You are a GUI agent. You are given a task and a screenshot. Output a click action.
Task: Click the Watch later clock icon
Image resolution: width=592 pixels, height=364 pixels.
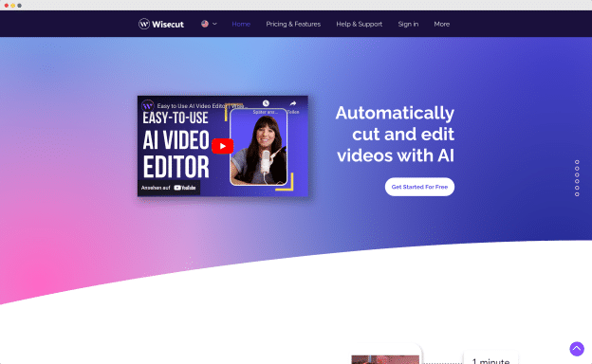coord(266,103)
